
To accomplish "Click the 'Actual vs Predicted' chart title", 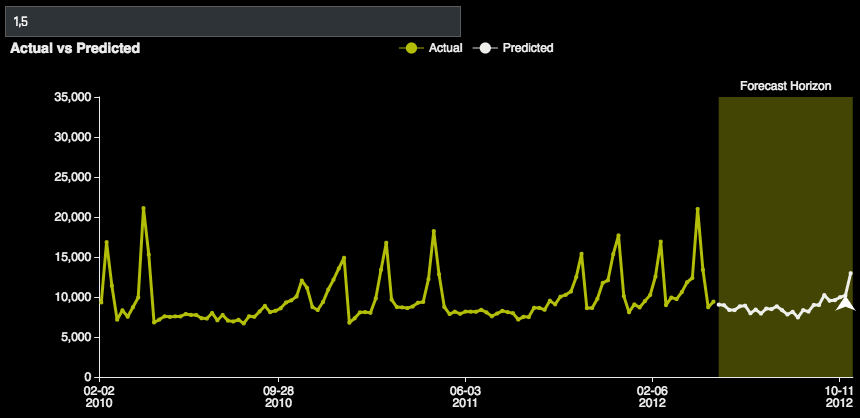I will coord(75,48).
